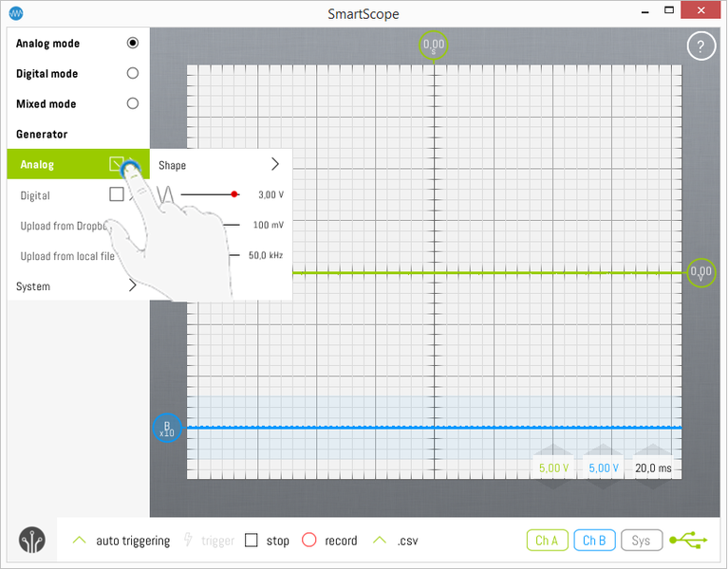728x569 pixels.
Task: Click the green horizontal time offset marker at top
Action: [434, 45]
